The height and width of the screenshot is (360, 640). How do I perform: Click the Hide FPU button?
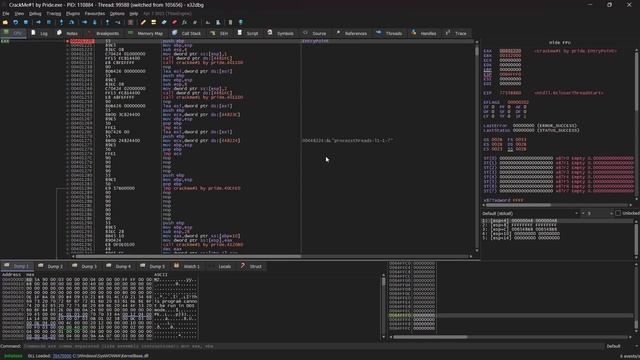point(560,42)
